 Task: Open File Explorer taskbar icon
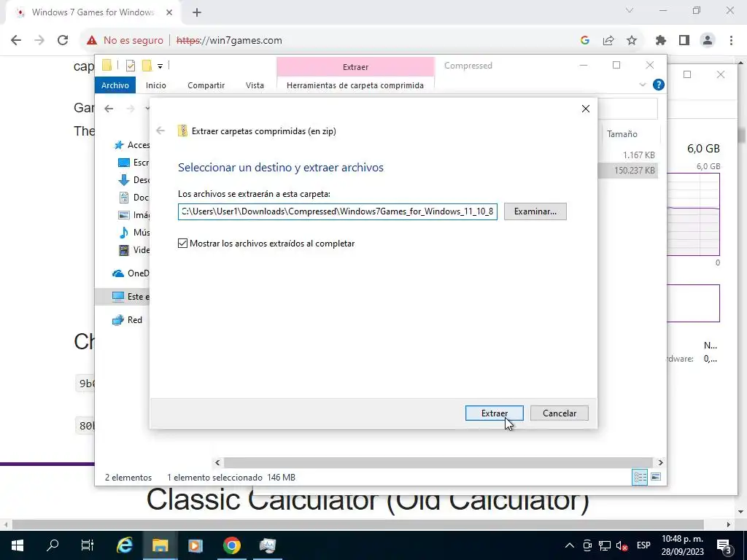(x=160, y=545)
